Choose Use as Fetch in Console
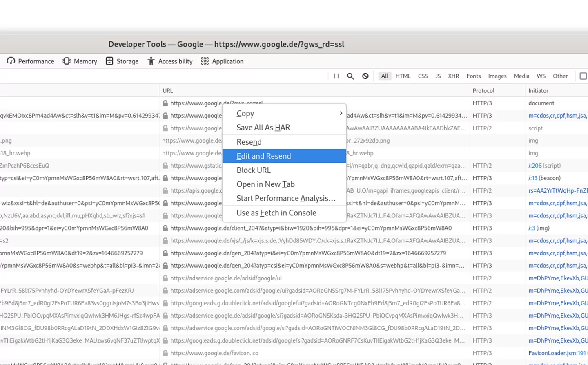 284,213
